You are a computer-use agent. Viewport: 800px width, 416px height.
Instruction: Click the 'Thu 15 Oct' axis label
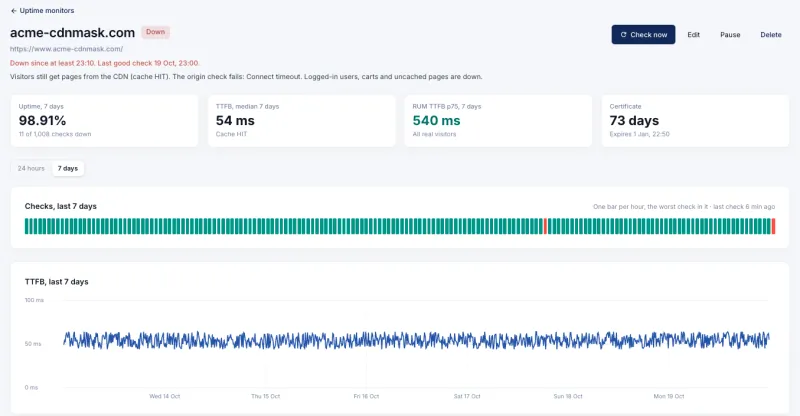click(x=265, y=396)
